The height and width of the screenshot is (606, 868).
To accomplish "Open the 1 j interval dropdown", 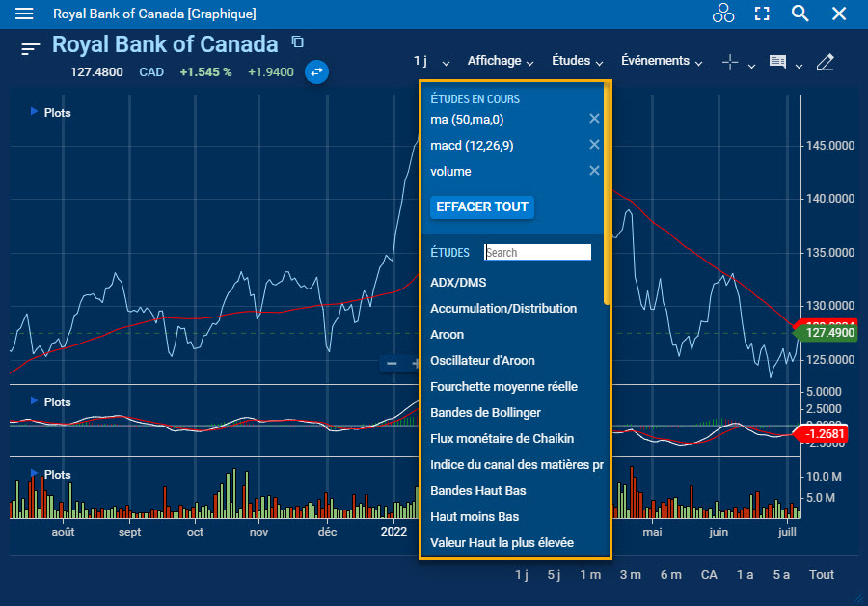I will click(x=431, y=61).
